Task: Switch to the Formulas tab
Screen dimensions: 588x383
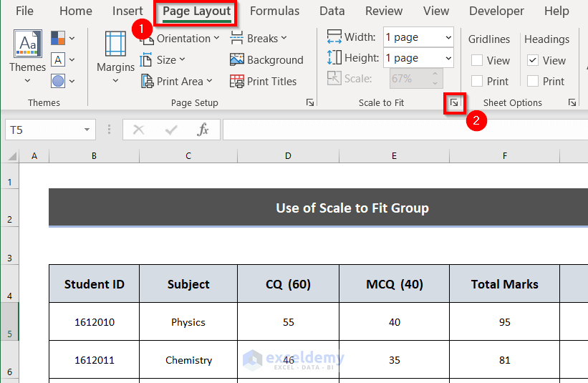Action: click(x=275, y=11)
